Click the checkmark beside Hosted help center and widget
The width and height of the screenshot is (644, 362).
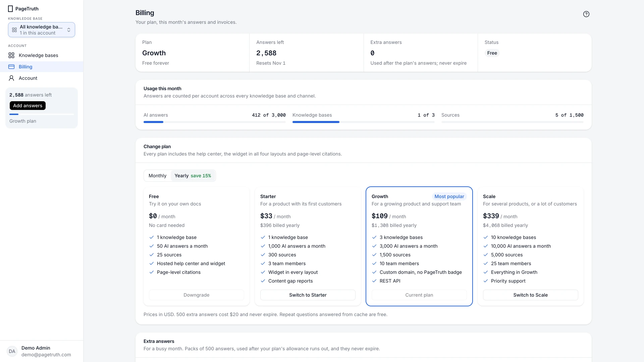pos(152,263)
